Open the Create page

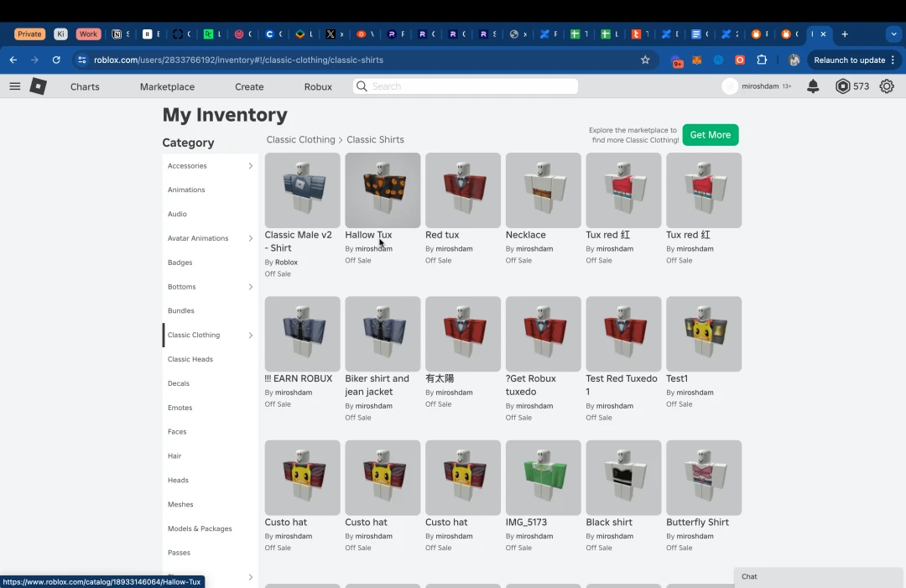tap(249, 86)
